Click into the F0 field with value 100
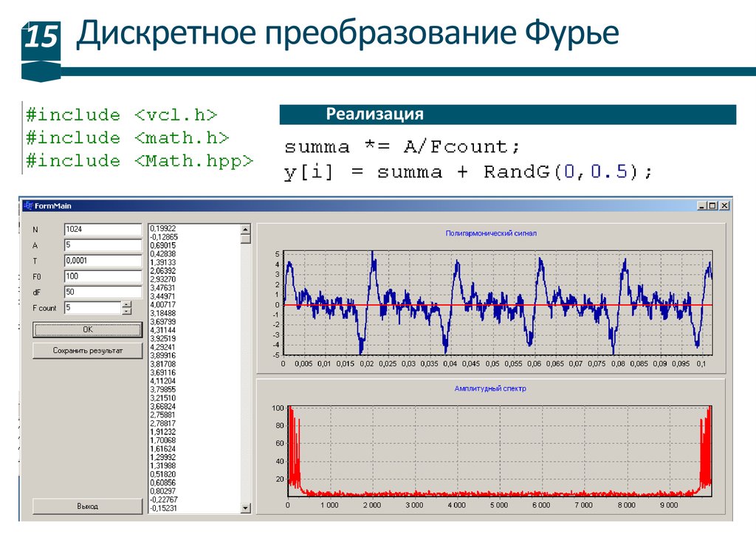This screenshot has width=756, height=534. click(103, 276)
